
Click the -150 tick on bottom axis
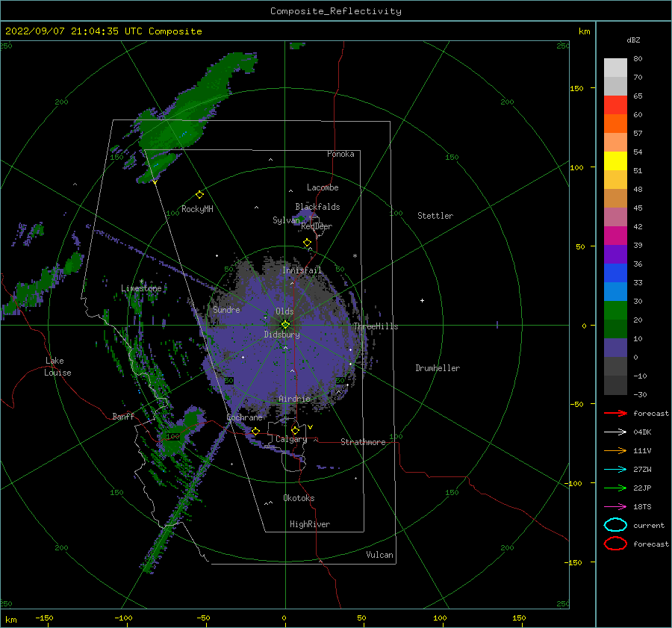(44, 618)
